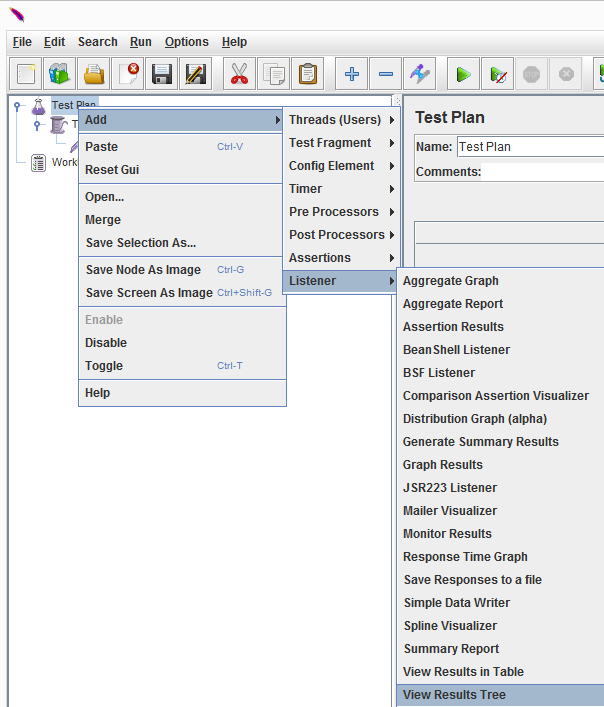The height and width of the screenshot is (707, 604).
Task: Expand the Assertions submenu
Action: (342, 258)
